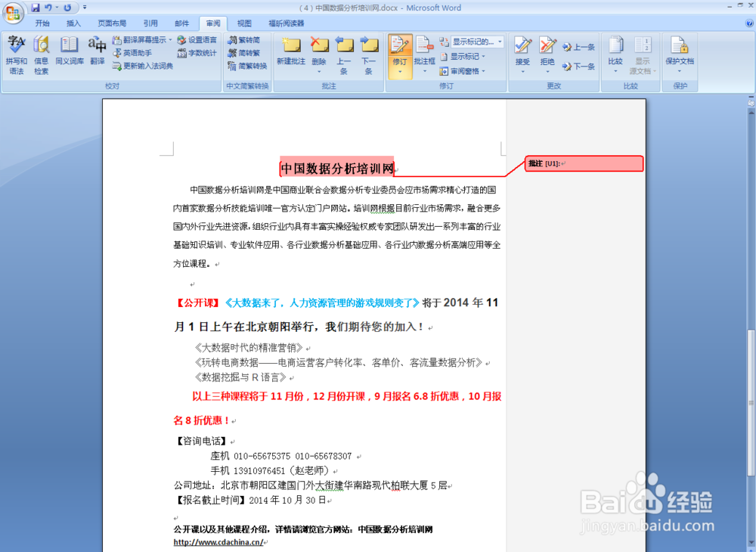Expand the Track Changes (修订) dropdown arrow

tap(400, 73)
